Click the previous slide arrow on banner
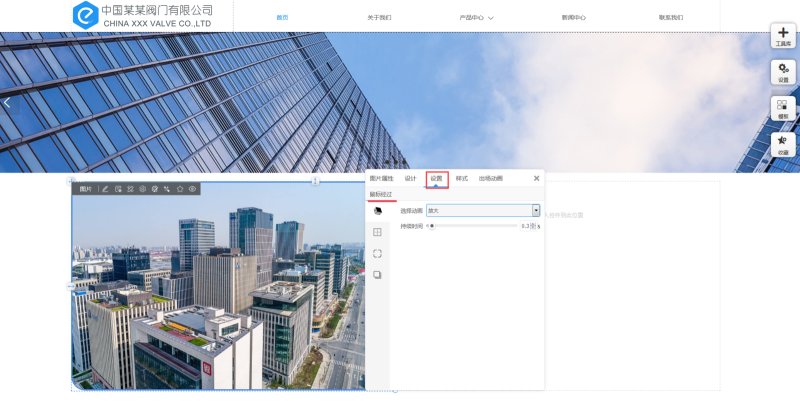The image size is (800, 405). (x=7, y=102)
